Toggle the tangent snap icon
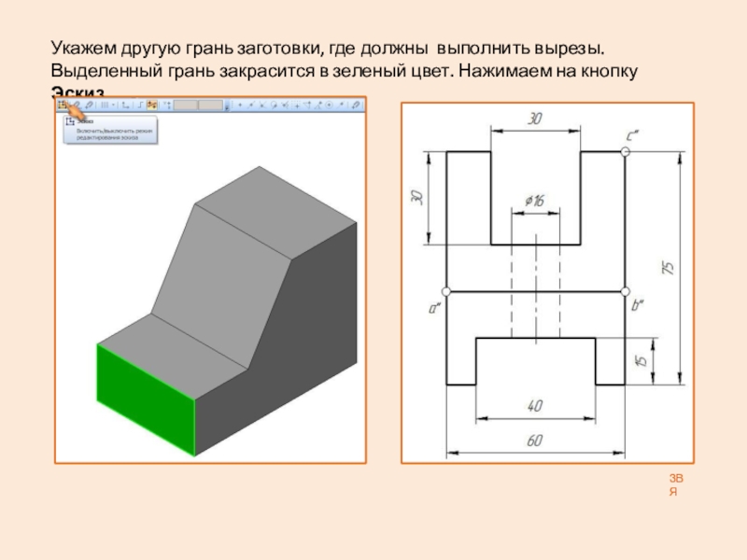This screenshot has width=747, height=560. tap(274, 105)
